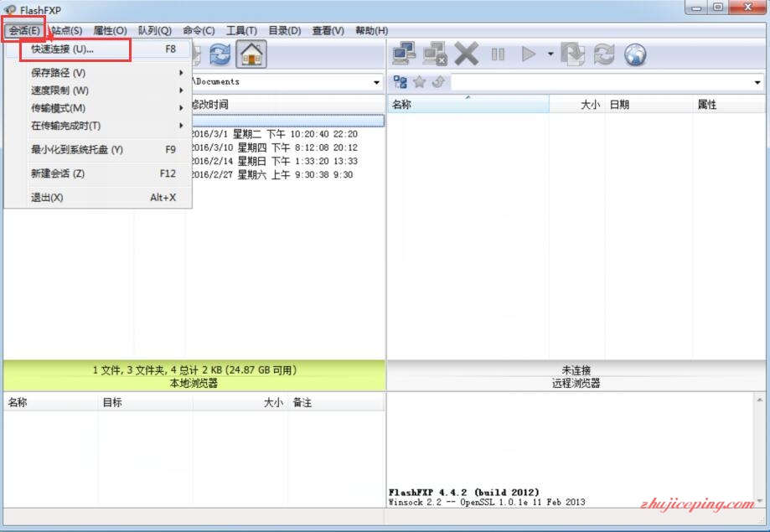
Task: Click queue 名称 column header
Action: point(50,402)
